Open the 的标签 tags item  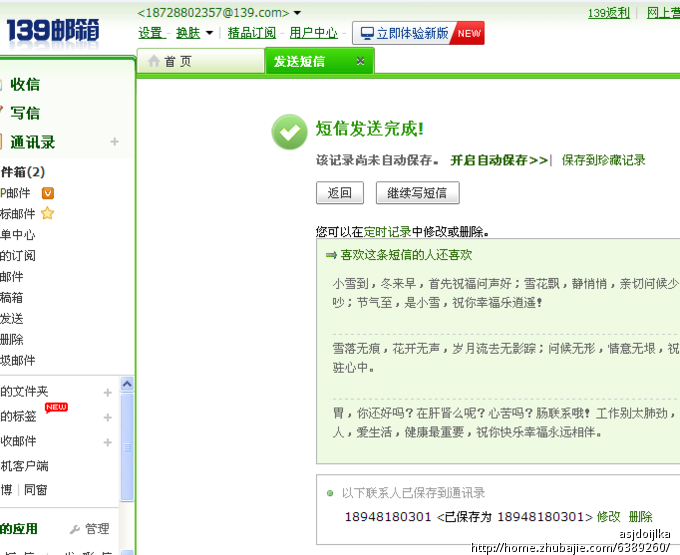pos(18,416)
